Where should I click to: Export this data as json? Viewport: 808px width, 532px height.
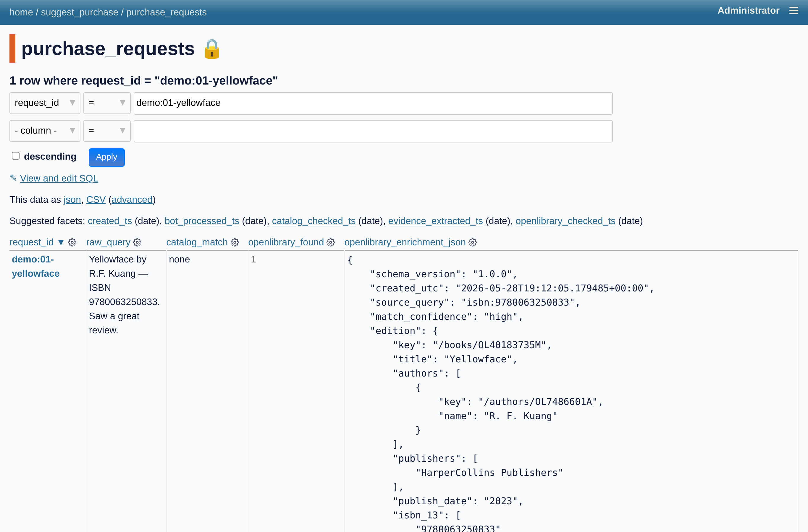point(72,199)
